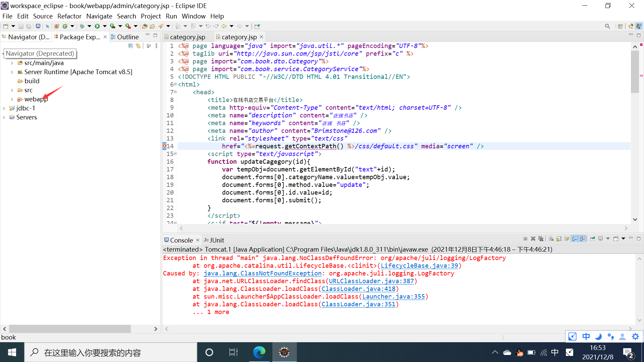Click the Back navigation yellow arrow
This screenshot has width=644, height=362.
tap(224, 26)
